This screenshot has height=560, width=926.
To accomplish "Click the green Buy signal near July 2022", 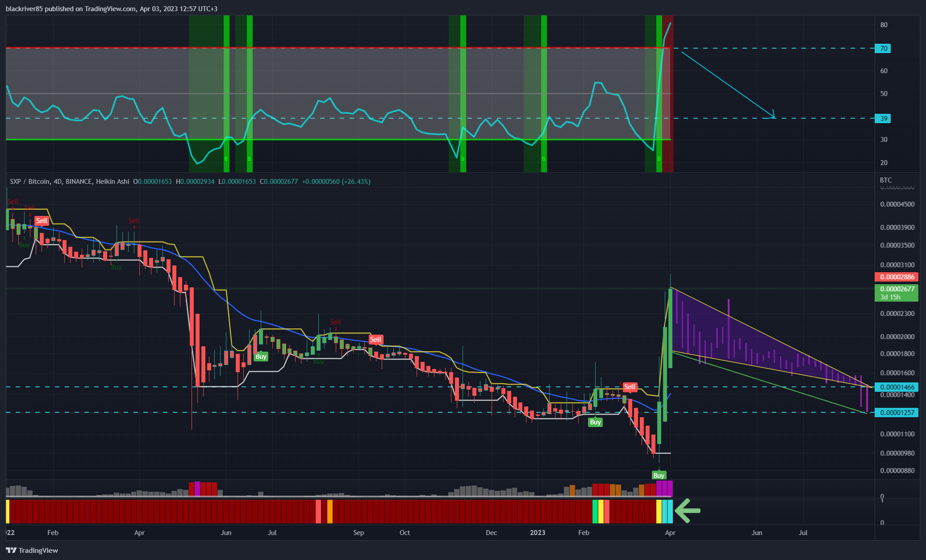I will pyautogui.click(x=261, y=357).
